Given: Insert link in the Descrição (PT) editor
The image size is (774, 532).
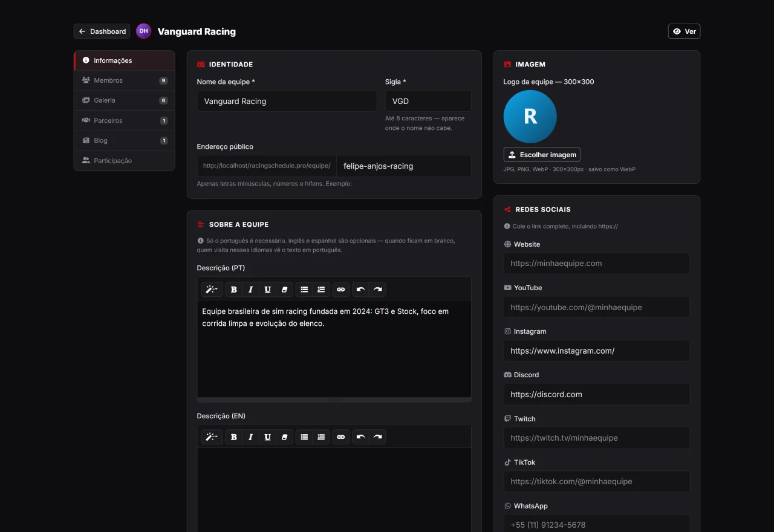Looking at the screenshot, I should [x=340, y=290].
